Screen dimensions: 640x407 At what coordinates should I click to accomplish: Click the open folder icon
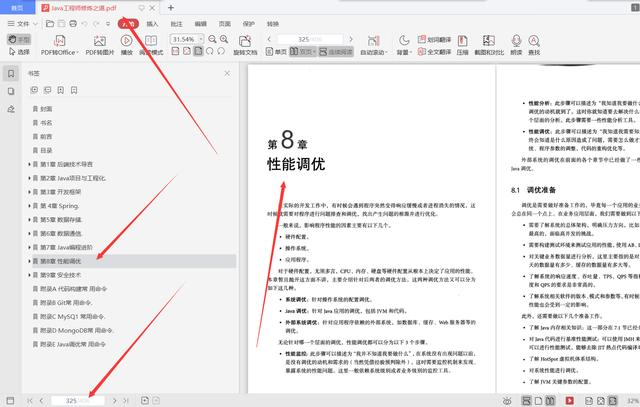(x=50, y=24)
